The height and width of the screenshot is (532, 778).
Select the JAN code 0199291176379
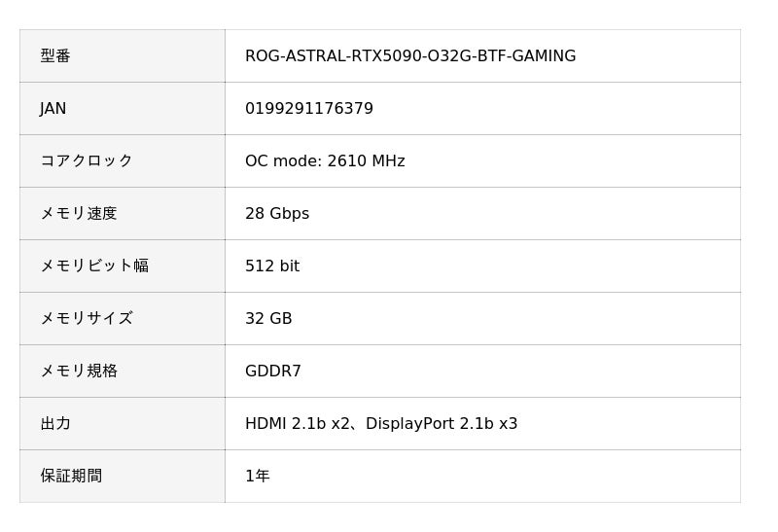(x=308, y=109)
